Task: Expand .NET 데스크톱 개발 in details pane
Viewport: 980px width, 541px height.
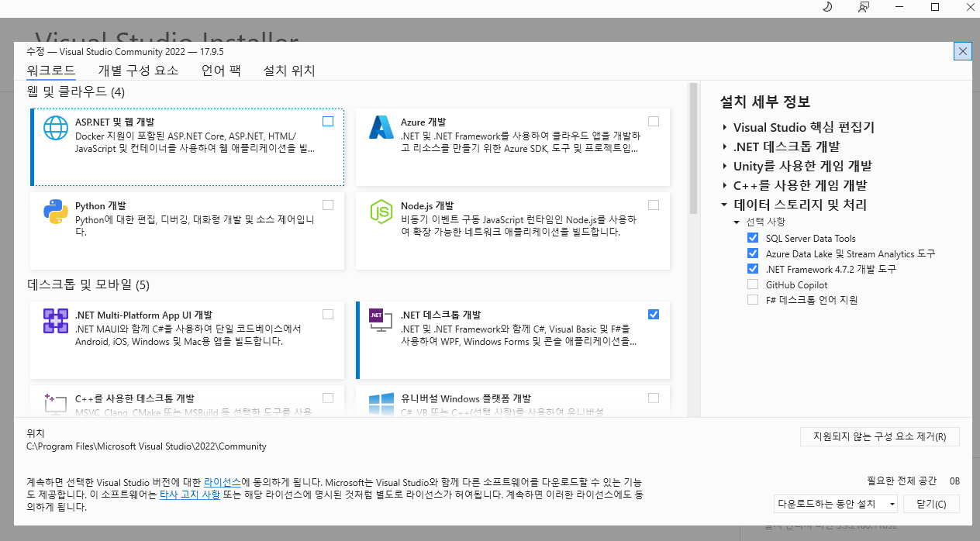Action: (724, 146)
